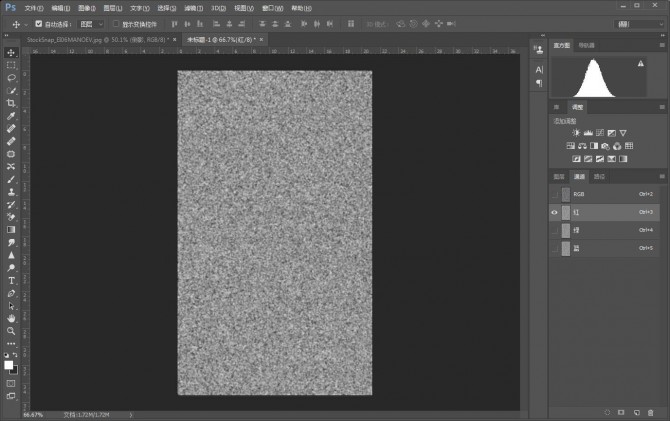Viewport: 670px width, 421px height.
Task: Open the histogram panel flyout menu
Action: click(661, 45)
